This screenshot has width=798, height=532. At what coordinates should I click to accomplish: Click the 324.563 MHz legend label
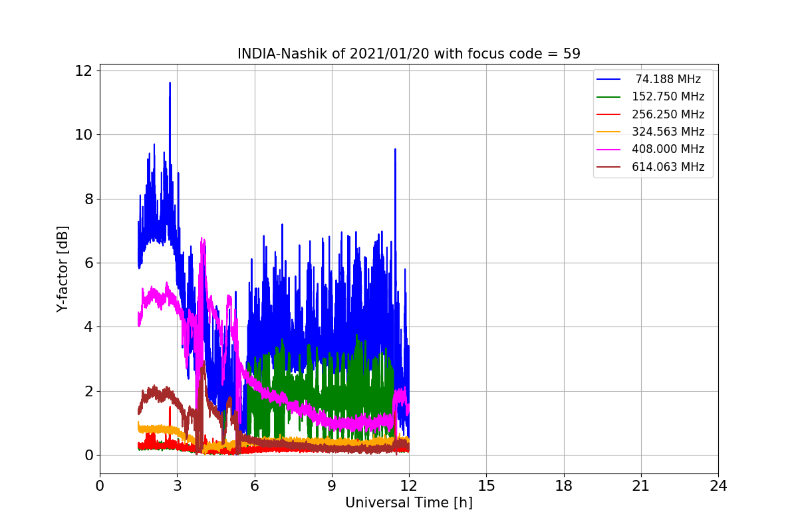[x=668, y=132]
